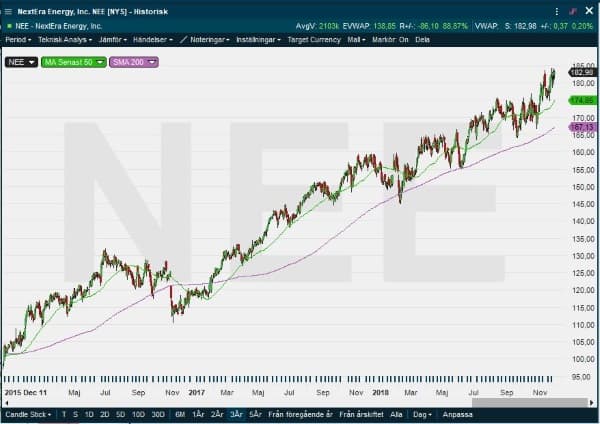The image size is (600, 424).
Task: Select the 30D time range
Action: point(158,414)
